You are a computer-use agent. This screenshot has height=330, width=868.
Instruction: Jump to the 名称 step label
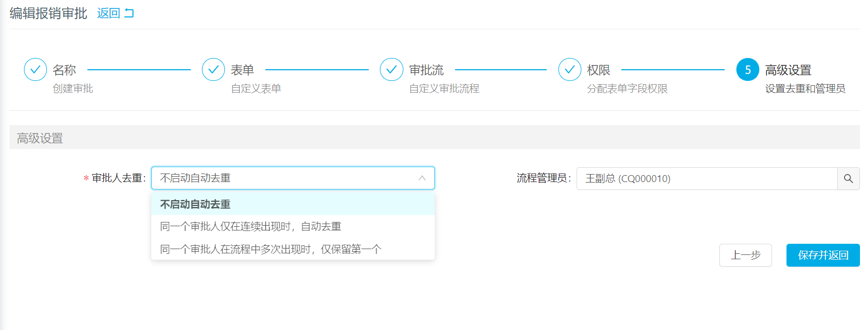64,70
